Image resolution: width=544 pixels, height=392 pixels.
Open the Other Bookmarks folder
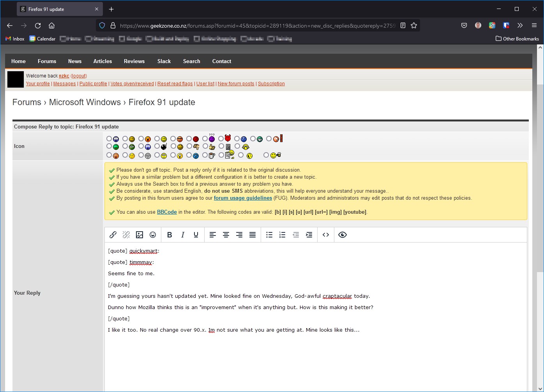(517, 39)
